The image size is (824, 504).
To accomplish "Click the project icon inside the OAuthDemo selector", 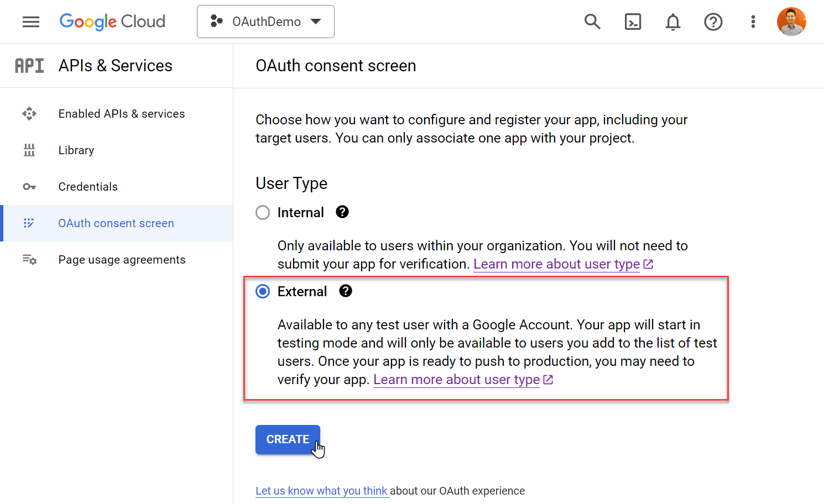I will tap(216, 22).
